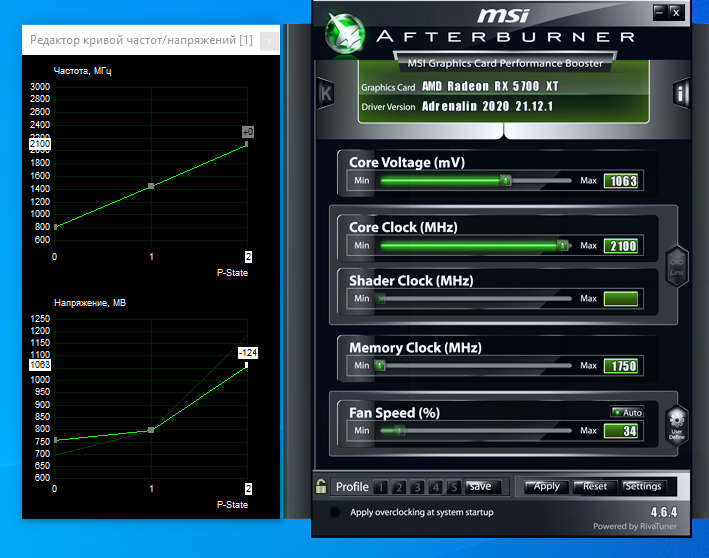709x558 pixels.
Task: Toggle the Link clocks button
Action: [677, 267]
